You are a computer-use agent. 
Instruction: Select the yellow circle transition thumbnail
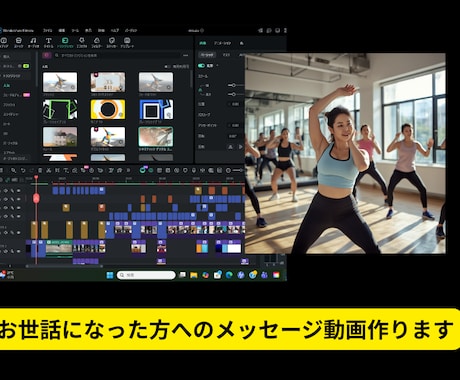108,109
